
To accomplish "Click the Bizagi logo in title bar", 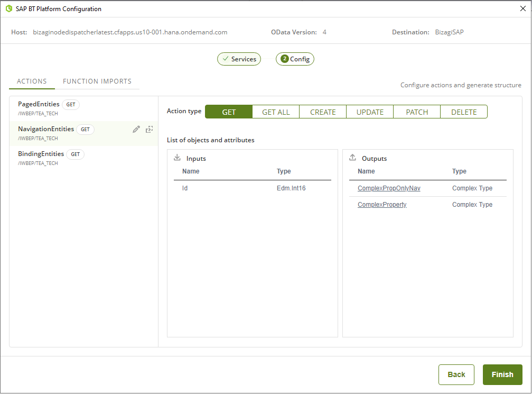I will [x=8, y=9].
